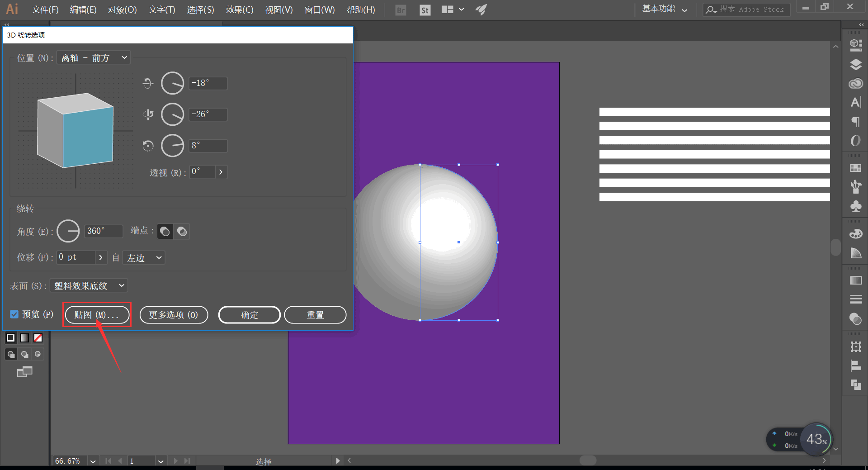
Task: Toggle the Preview (预览) checkbox
Action: coord(14,314)
